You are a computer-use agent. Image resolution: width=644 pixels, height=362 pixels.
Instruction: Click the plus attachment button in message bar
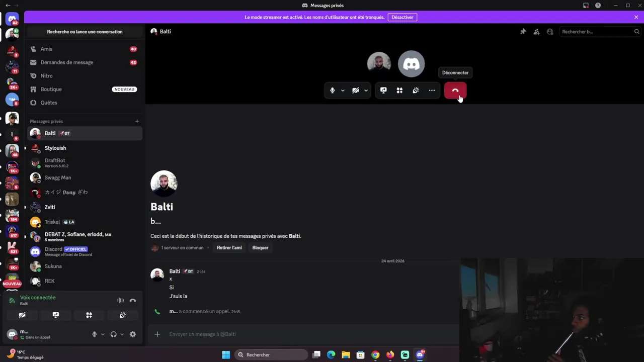point(157,334)
